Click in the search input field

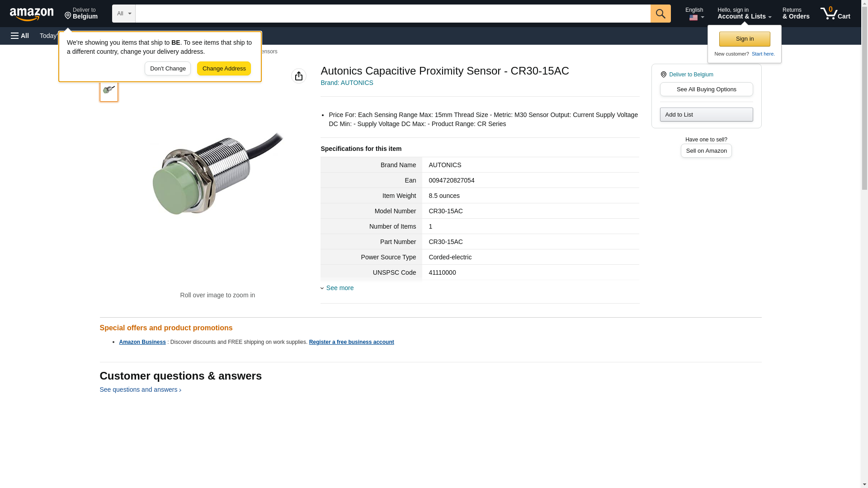393,14
